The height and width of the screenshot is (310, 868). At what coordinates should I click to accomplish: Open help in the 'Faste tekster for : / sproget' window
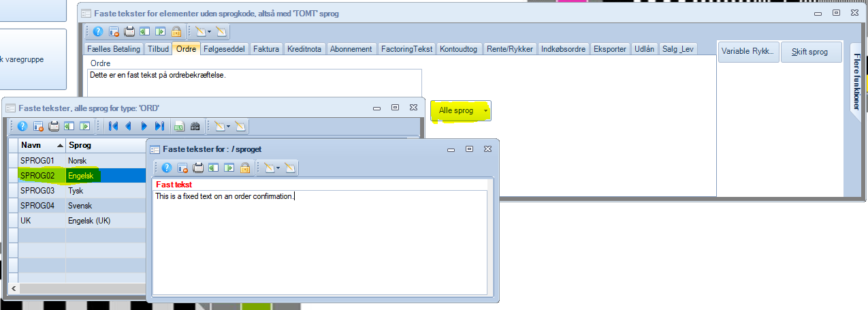coord(165,168)
